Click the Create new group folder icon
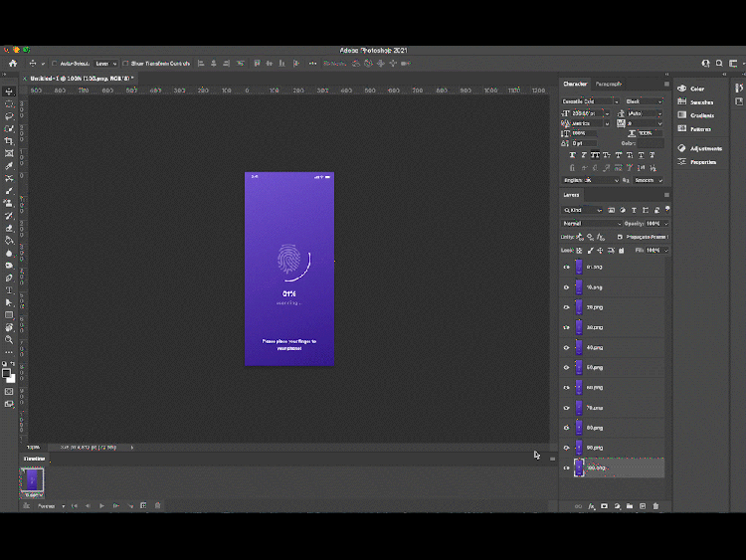Image resolution: width=746 pixels, height=560 pixels. (x=630, y=506)
